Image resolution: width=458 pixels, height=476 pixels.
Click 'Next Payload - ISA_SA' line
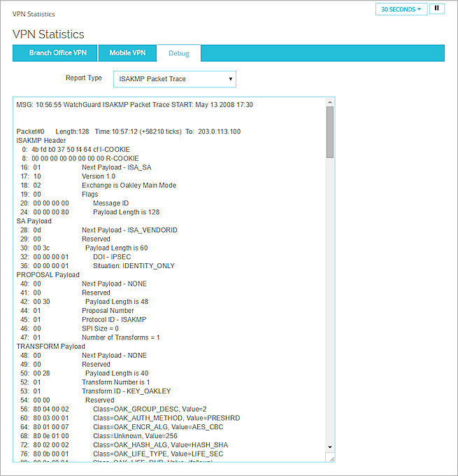86,167
